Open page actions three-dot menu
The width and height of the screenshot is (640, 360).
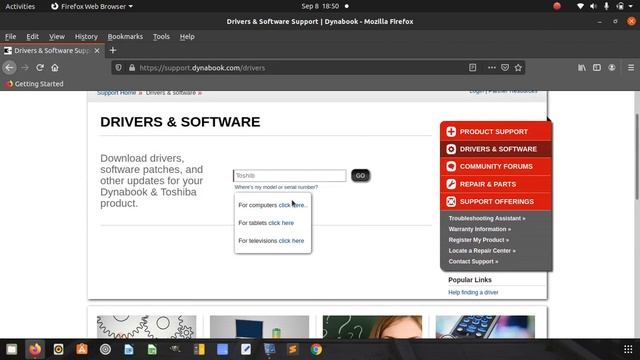(491, 68)
